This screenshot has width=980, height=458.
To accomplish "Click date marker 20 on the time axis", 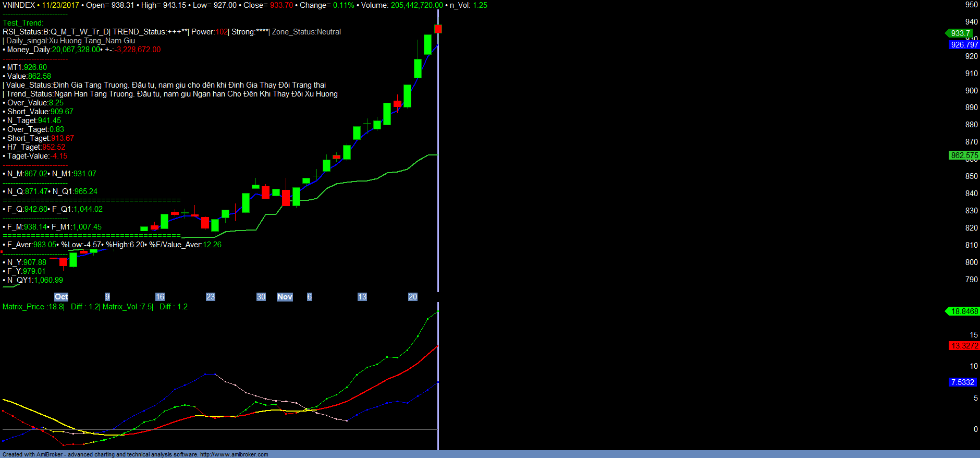I will pyautogui.click(x=413, y=297).
